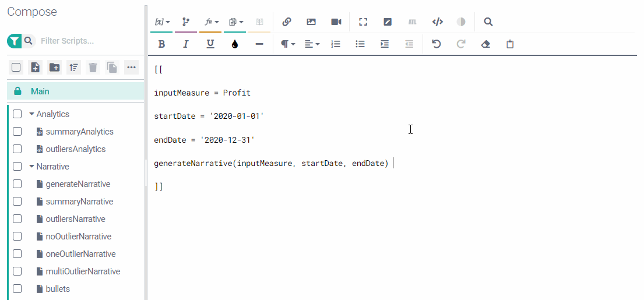Apply italic formatting

(186, 44)
